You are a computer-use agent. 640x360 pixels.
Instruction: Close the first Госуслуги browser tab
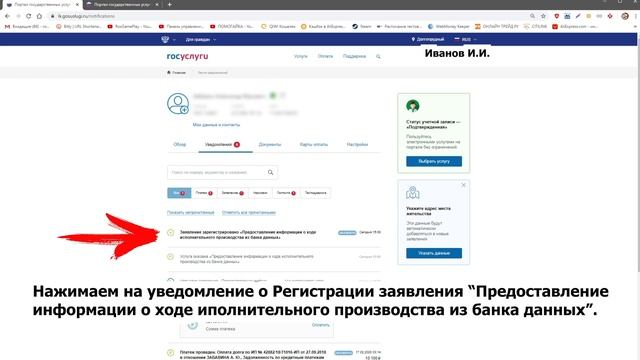77,4
